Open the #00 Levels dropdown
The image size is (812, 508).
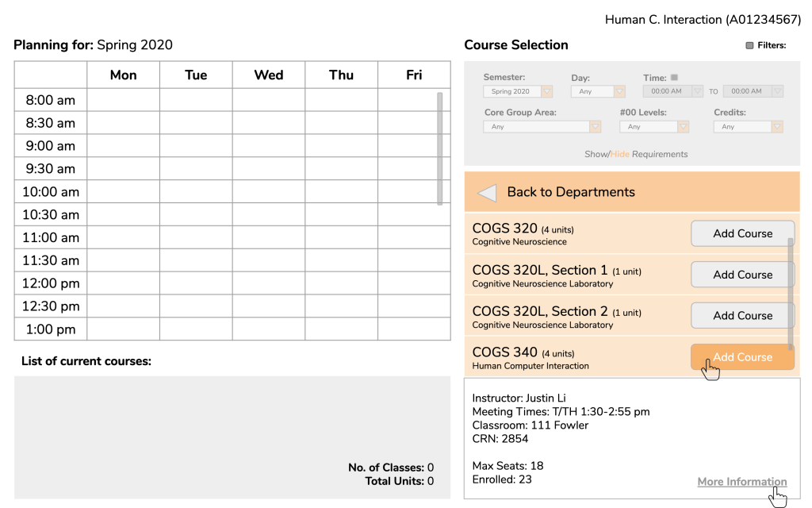[654, 126]
